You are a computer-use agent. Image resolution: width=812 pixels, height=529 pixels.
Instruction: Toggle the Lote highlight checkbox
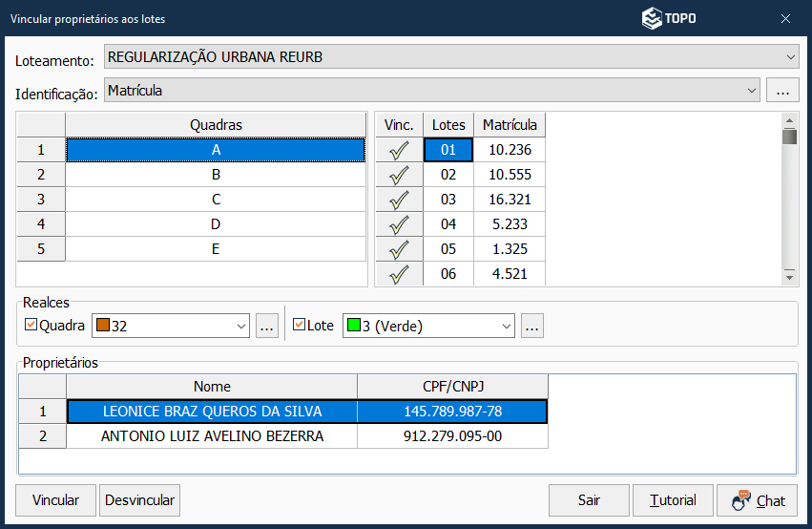(299, 326)
